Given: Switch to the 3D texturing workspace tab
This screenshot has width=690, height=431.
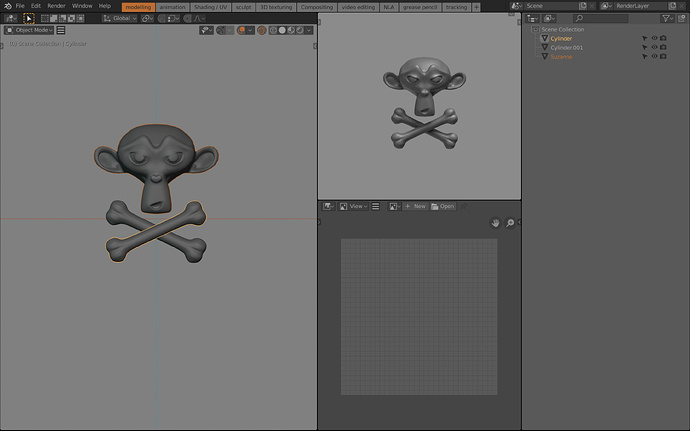Looking at the screenshot, I should click(276, 7).
